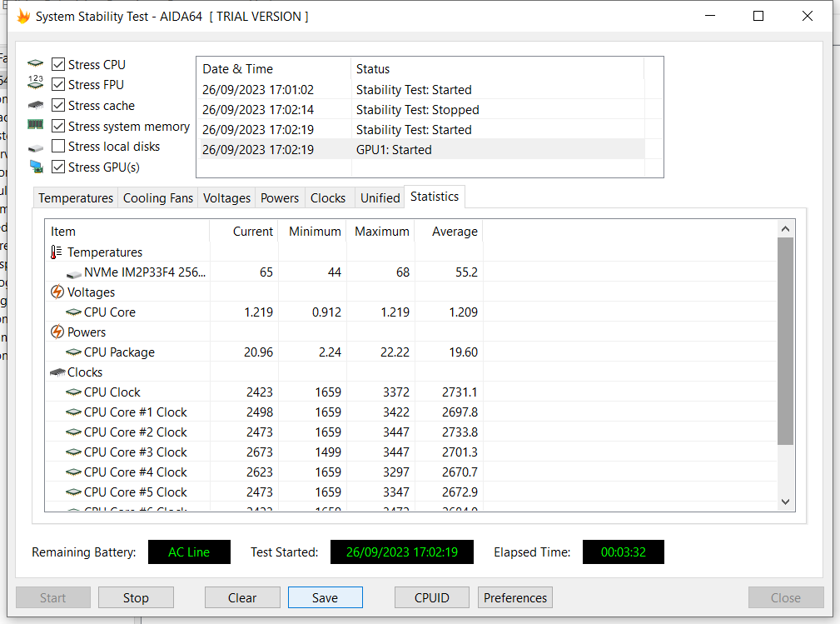Click the chip icon next to CPU Package
The image size is (840, 624).
(73, 352)
